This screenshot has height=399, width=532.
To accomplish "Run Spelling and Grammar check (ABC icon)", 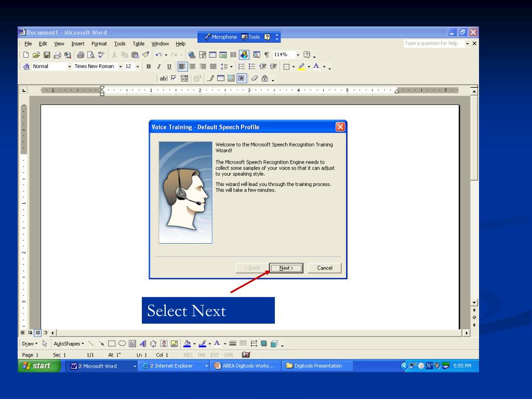I will tap(101, 55).
